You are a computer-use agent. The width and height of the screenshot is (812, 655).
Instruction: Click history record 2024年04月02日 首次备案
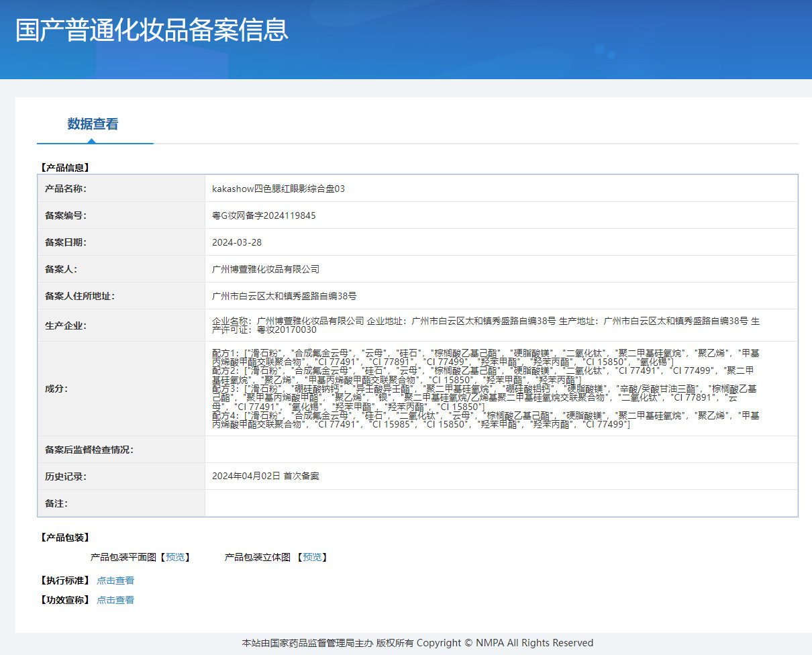tap(266, 476)
